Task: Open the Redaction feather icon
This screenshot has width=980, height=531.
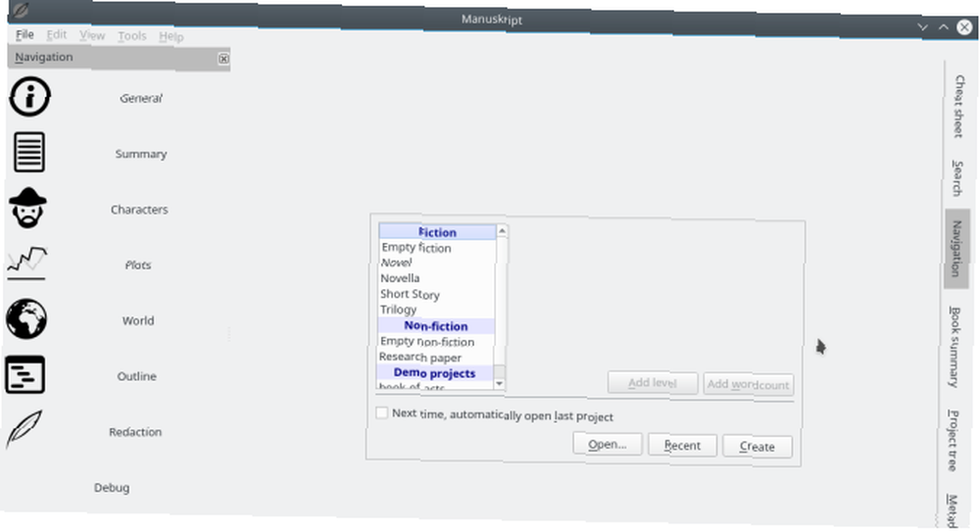Action: 24,429
